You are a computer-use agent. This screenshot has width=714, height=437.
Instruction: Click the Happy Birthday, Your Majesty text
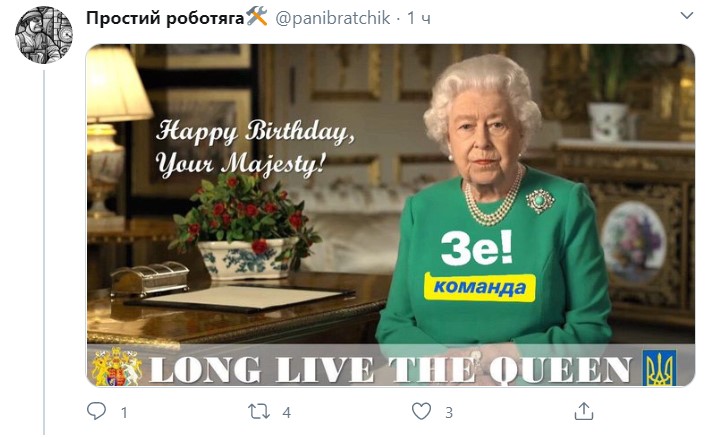point(254,147)
